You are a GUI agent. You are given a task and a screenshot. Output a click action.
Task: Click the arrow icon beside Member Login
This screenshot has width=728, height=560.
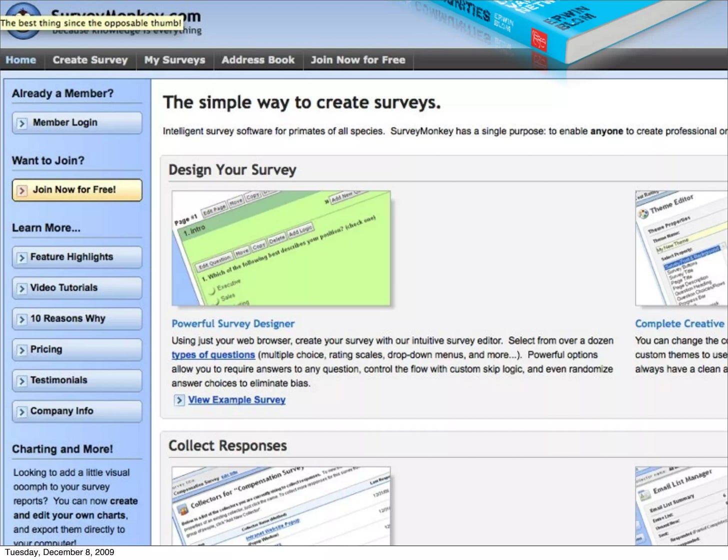[21, 122]
